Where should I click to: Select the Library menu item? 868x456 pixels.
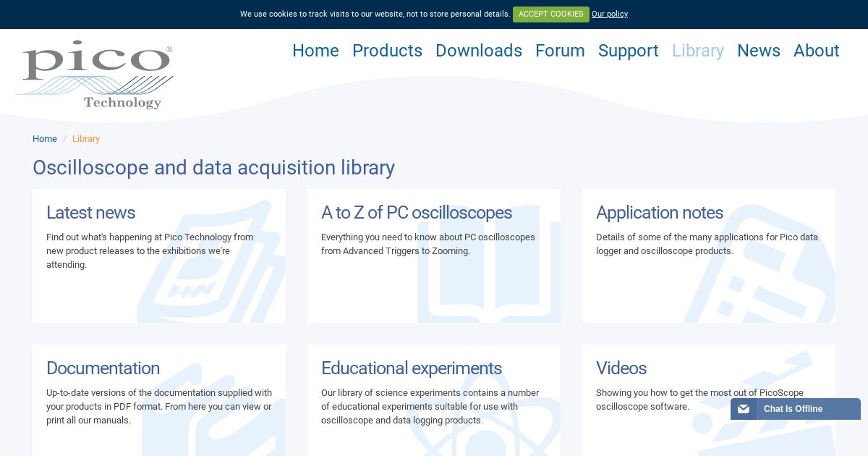[x=698, y=51]
